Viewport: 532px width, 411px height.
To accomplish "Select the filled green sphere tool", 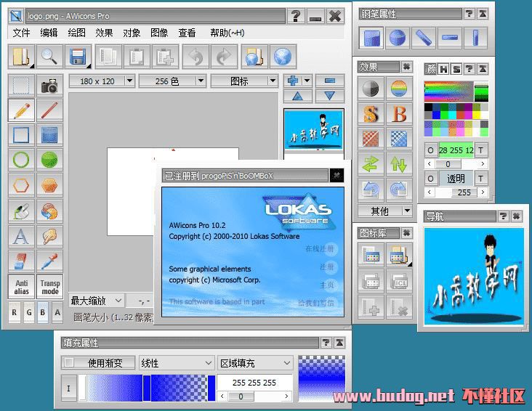I will [x=49, y=160].
